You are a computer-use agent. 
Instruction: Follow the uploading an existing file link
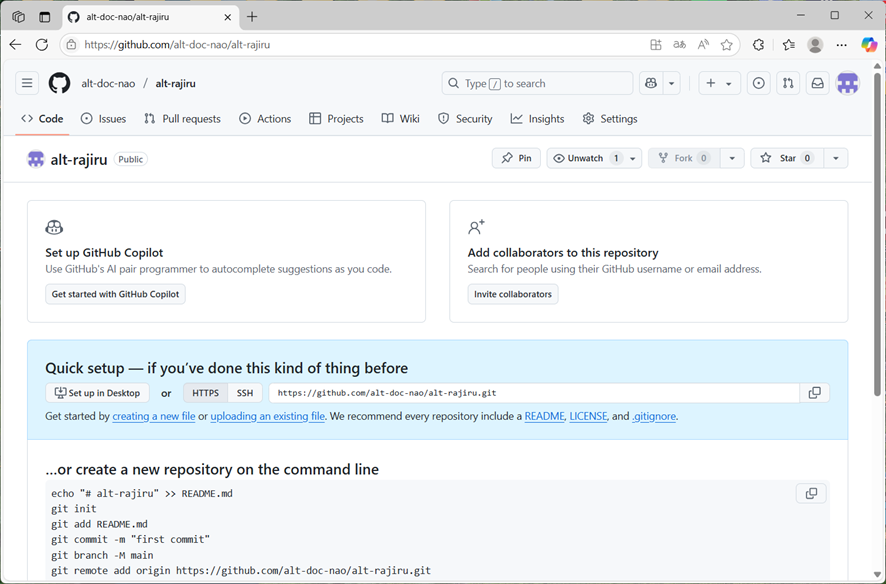268,416
